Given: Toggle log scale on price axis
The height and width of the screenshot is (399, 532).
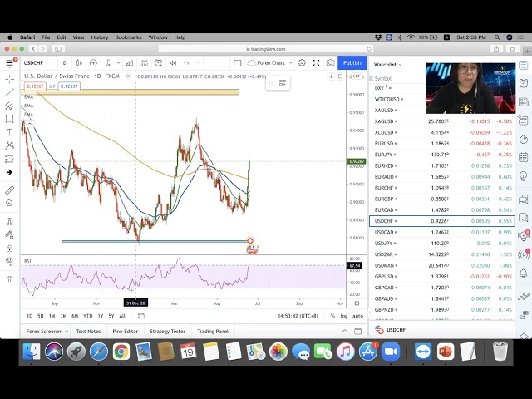Looking at the screenshot, I should click(x=344, y=316).
